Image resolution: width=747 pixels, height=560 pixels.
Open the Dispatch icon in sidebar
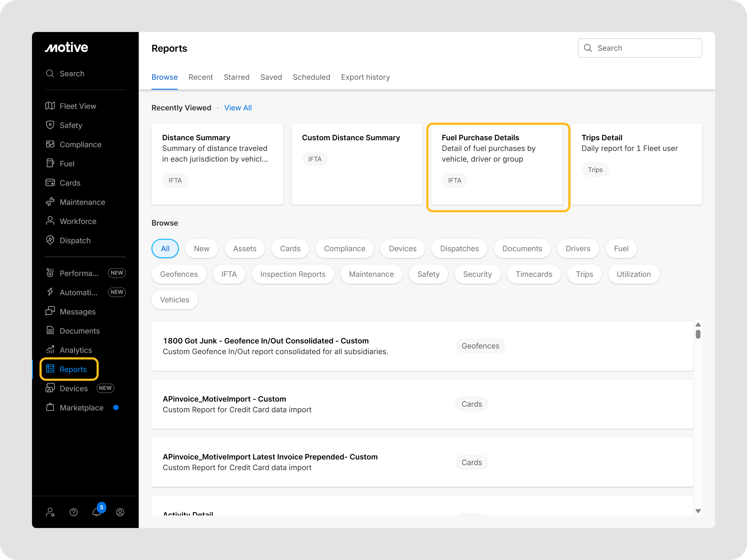(50, 240)
